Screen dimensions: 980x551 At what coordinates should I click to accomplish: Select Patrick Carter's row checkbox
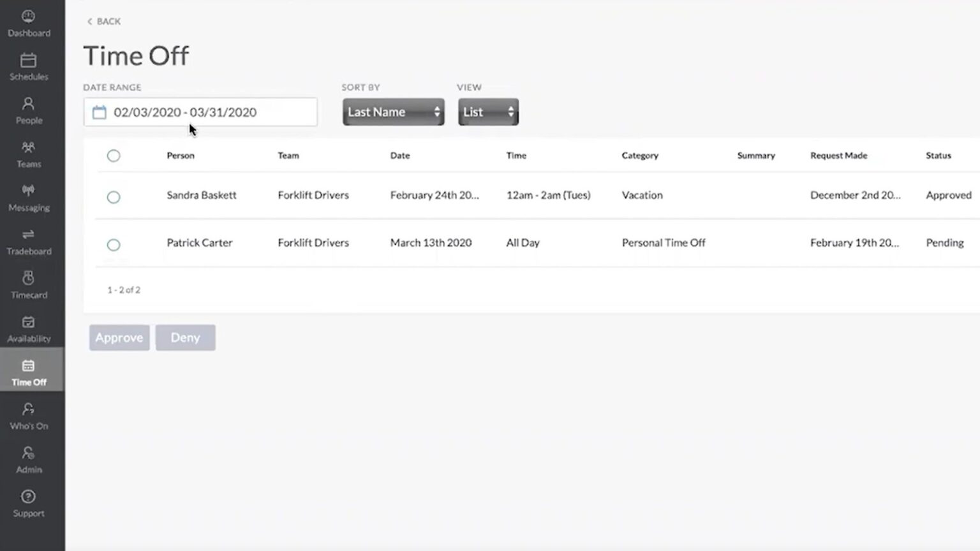114,245
